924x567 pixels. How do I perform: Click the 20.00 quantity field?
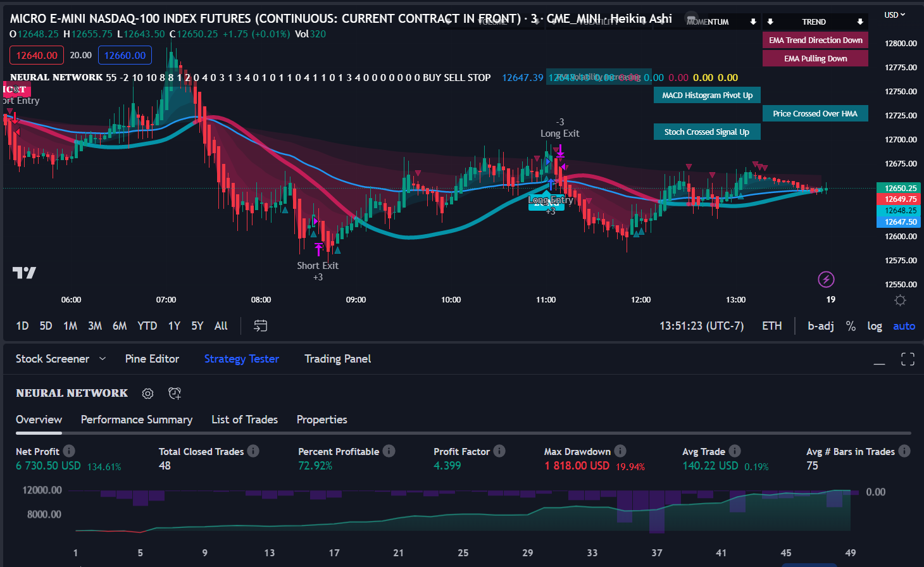point(80,55)
